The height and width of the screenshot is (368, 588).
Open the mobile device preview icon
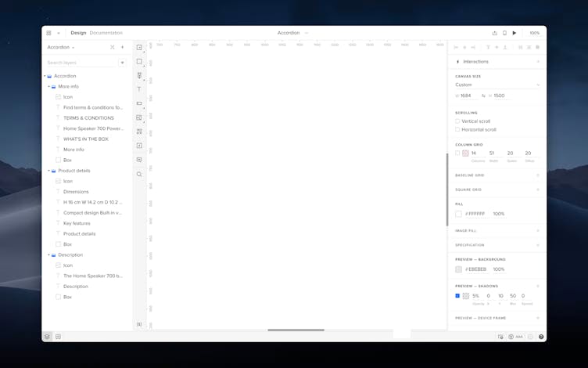tap(504, 33)
